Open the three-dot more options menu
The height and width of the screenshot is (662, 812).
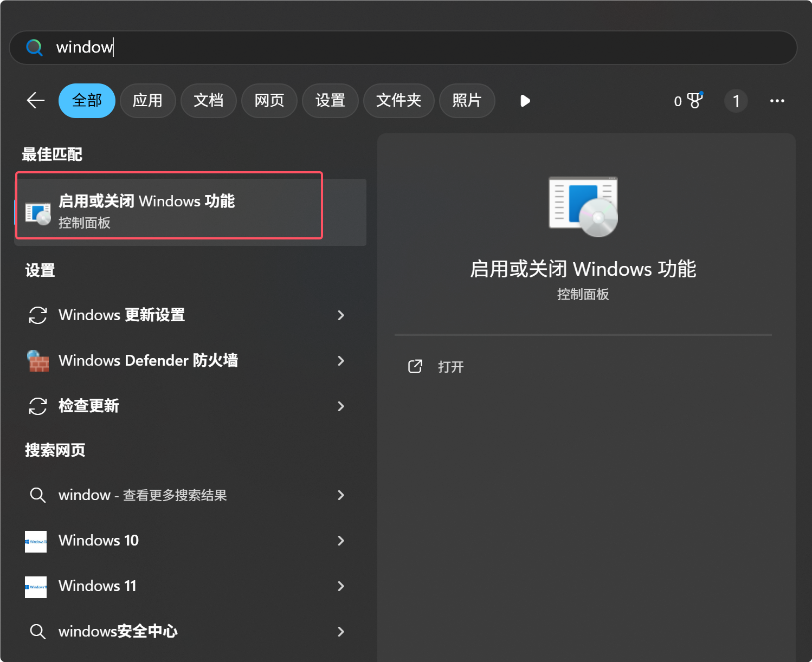tap(777, 101)
